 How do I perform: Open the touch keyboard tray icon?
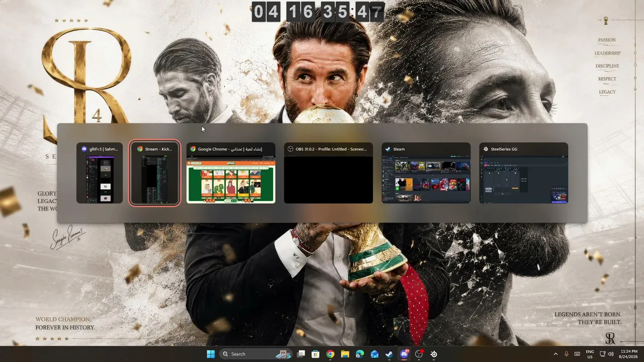click(x=578, y=354)
